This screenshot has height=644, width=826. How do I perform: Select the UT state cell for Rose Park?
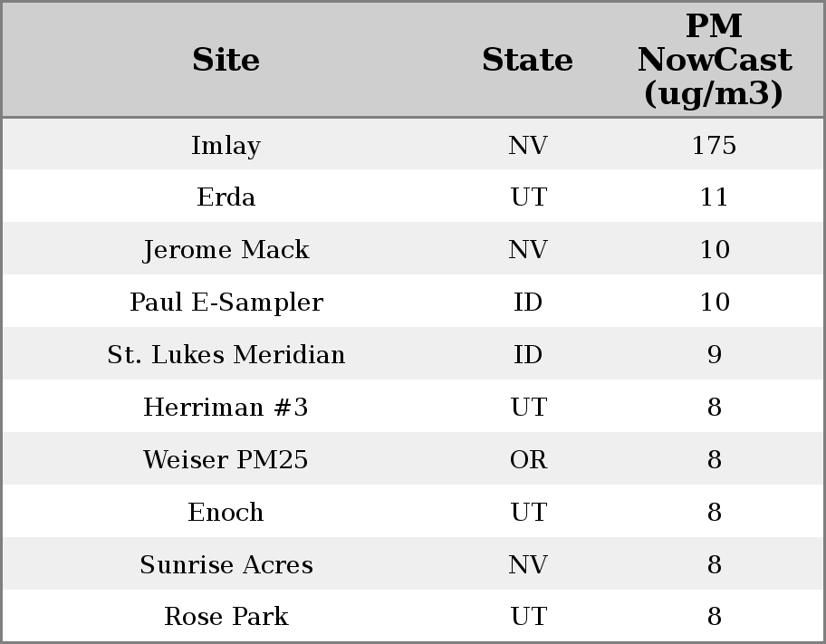pos(528,616)
